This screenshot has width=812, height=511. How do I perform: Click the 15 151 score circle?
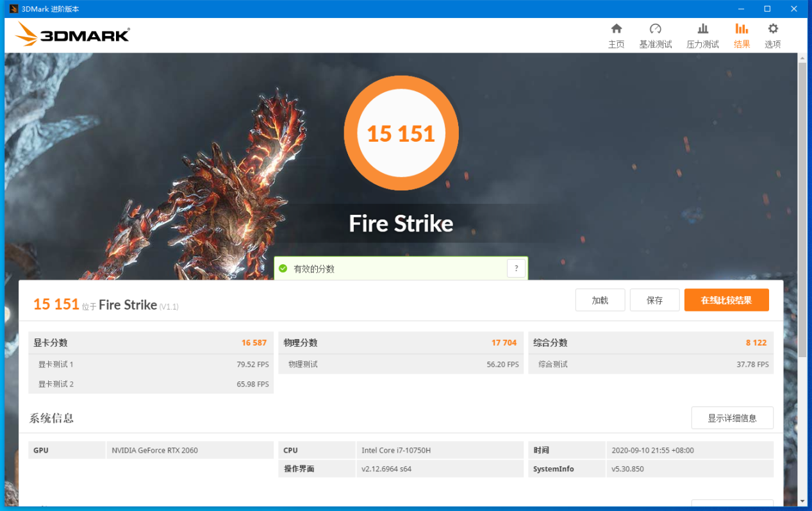401,133
